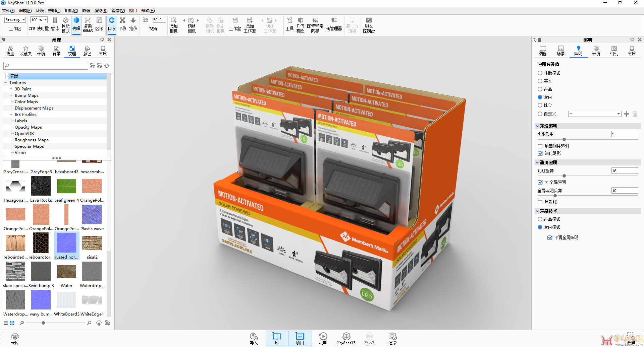The width and height of the screenshot is (644, 347).
Task: Toggle the Caustics (焦散线) checkbox
Action: click(x=540, y=202)
